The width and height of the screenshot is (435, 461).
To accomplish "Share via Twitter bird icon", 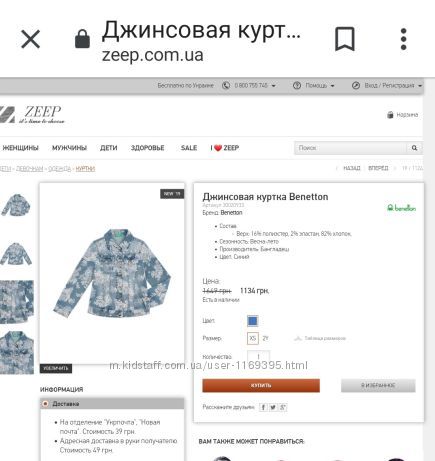I will 273,407.
